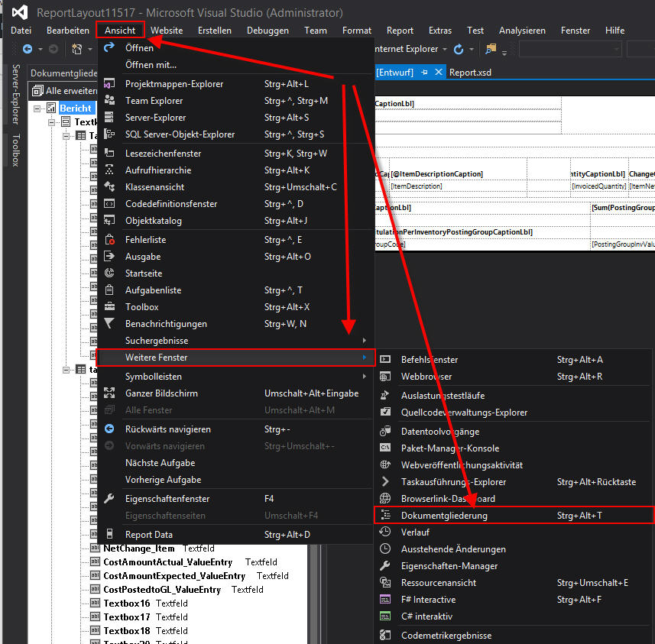Select Weitere Fenster menu entry
Image resolution: width=655 pixels, height=644 pixels.
(235, 358)
